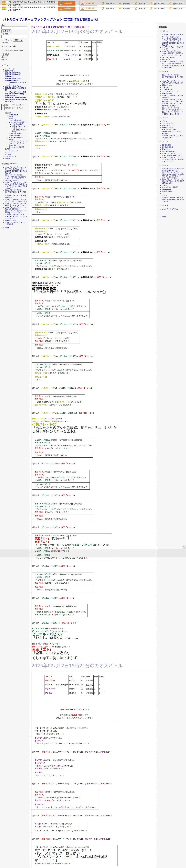Image resolution: width=186 pixels, height=868 pixels.
Task: Open the (タグ一覧) link below tag search
Action: pos(5,42)
